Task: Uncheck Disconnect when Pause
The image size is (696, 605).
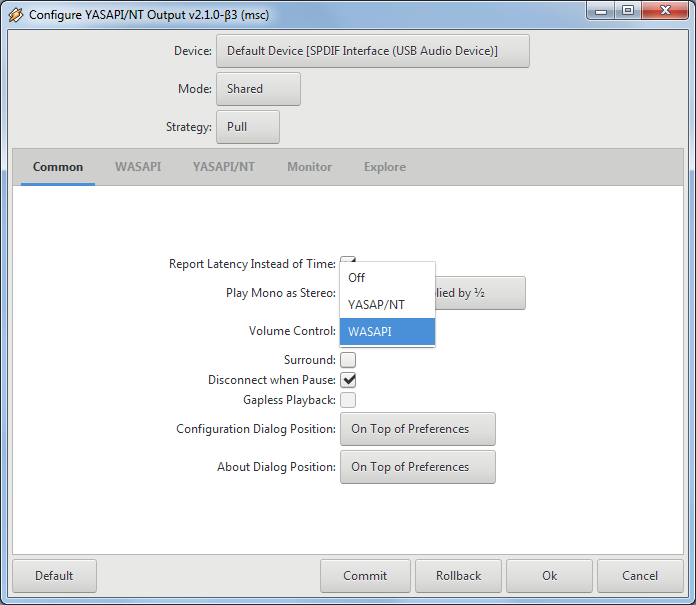Action: click(348, 380)
